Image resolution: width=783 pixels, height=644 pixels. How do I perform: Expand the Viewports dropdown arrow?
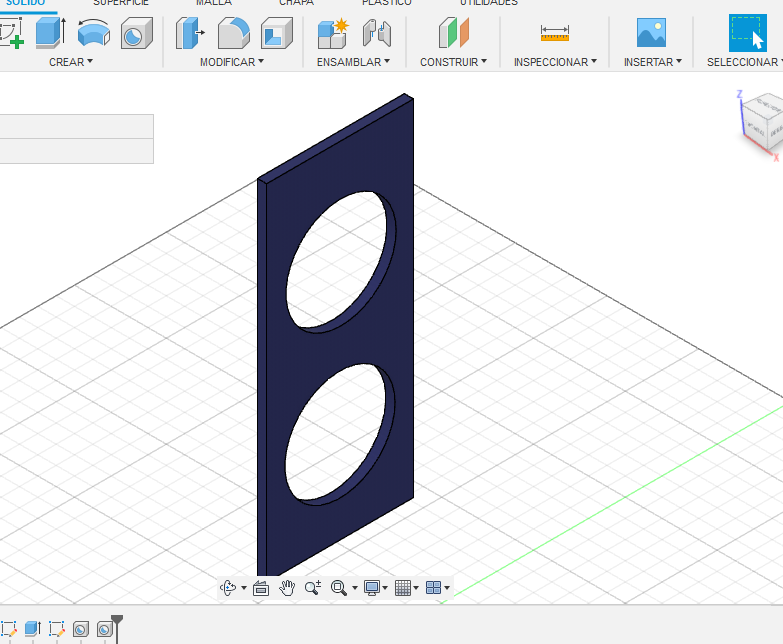[447, 588]
